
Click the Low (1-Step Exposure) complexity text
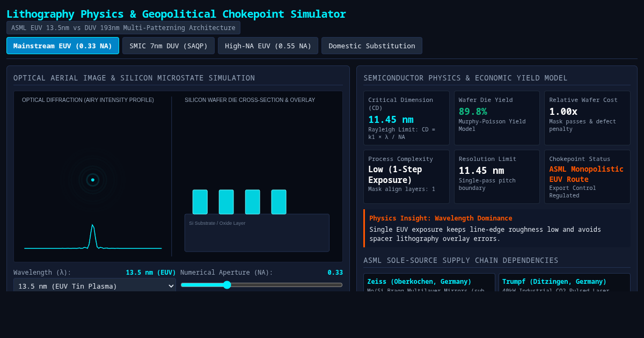(395, 174)
